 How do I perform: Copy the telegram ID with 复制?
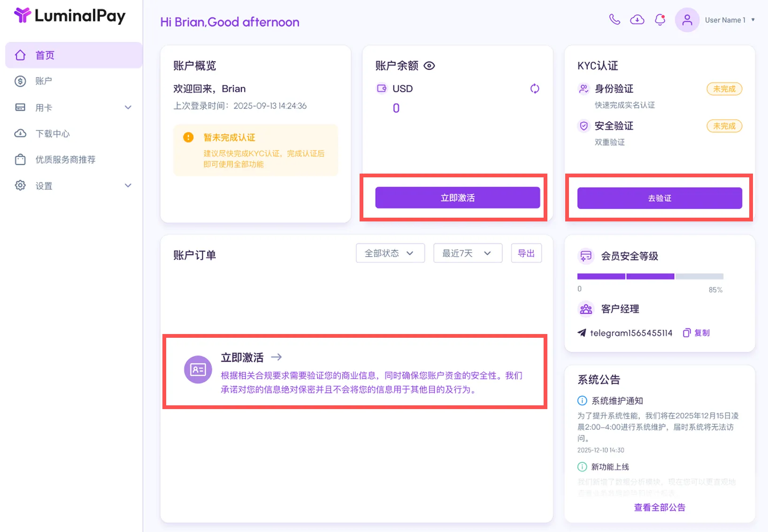click(697, 333)
